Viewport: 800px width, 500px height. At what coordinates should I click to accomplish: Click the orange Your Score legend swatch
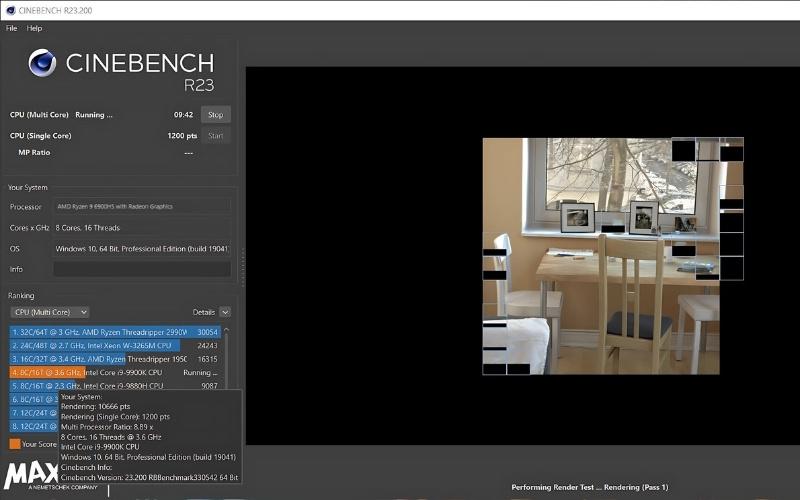click(x=15, y=444)
